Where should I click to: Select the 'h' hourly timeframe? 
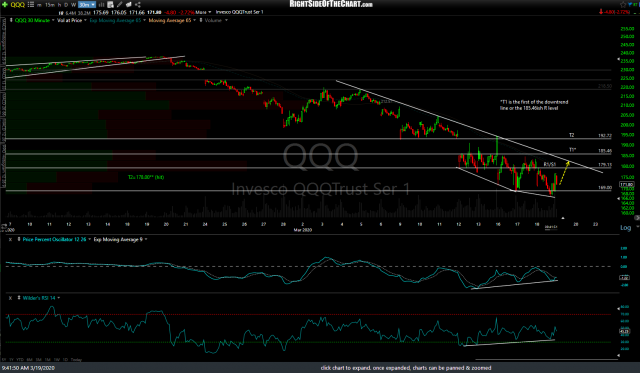60,5
